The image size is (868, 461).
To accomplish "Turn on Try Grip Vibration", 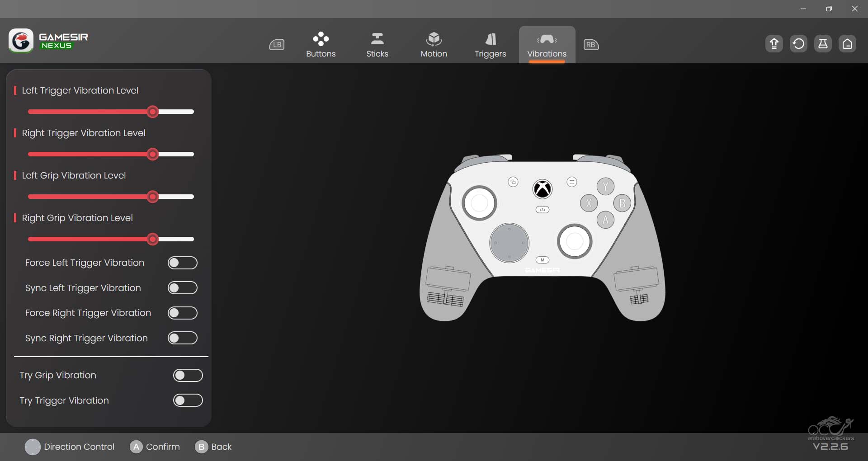I will click(x=188, y=375).
